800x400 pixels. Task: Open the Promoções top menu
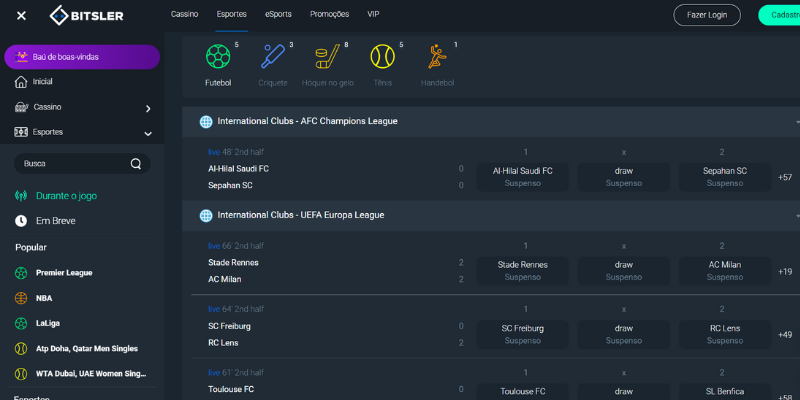pyautogui.click(x=329, y=14)
